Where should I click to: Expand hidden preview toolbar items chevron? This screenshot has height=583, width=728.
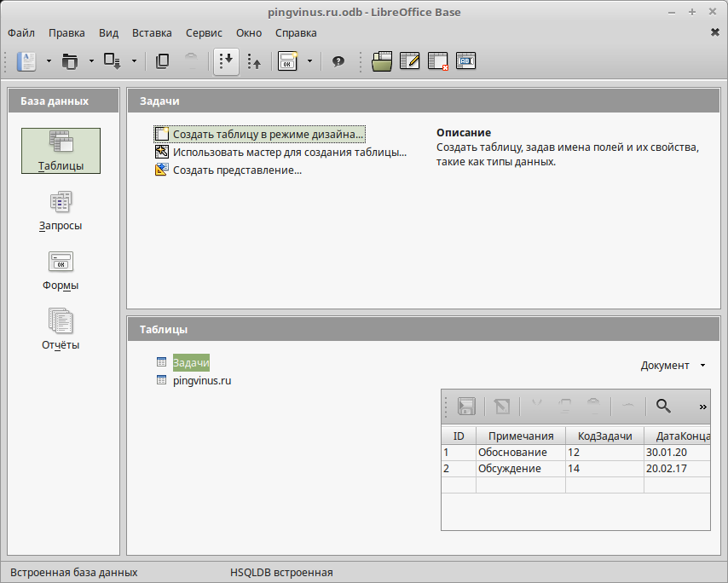coord(702,407)
